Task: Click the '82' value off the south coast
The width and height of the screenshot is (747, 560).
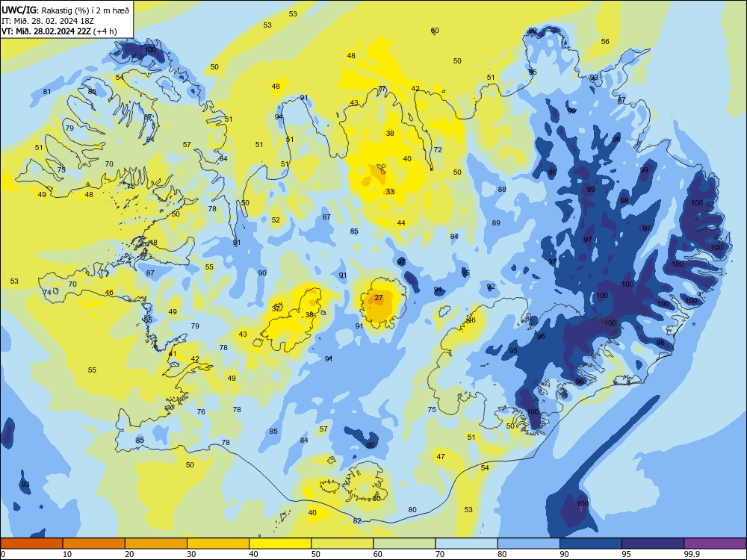Action: pos(357,521)
